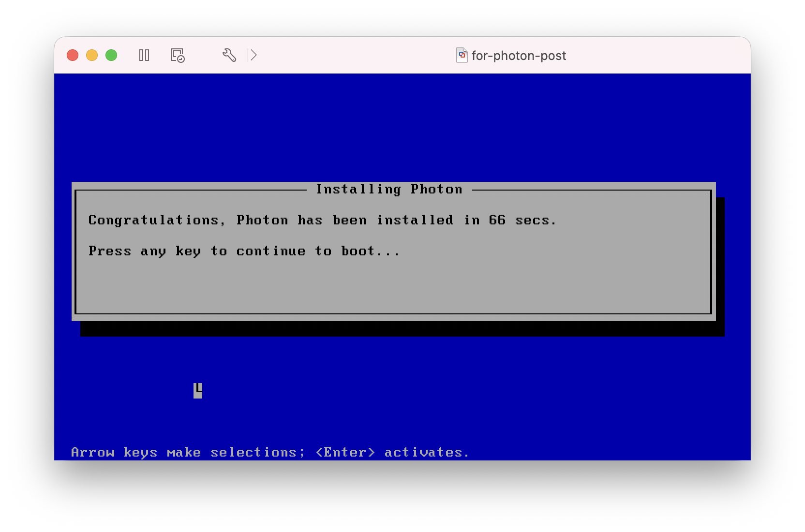Screen dimensions: 805x532
Task: Minimize window with the yellow button
Action: tap(92, 55)
